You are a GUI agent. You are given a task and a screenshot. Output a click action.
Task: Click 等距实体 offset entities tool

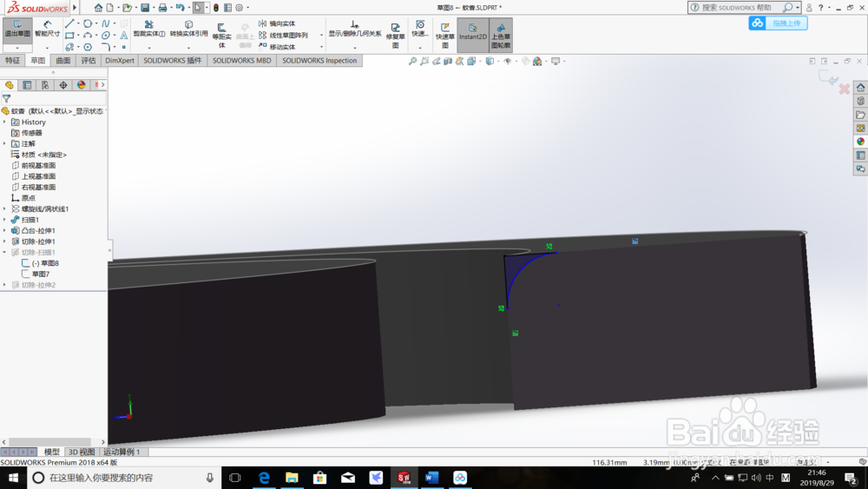221,36
